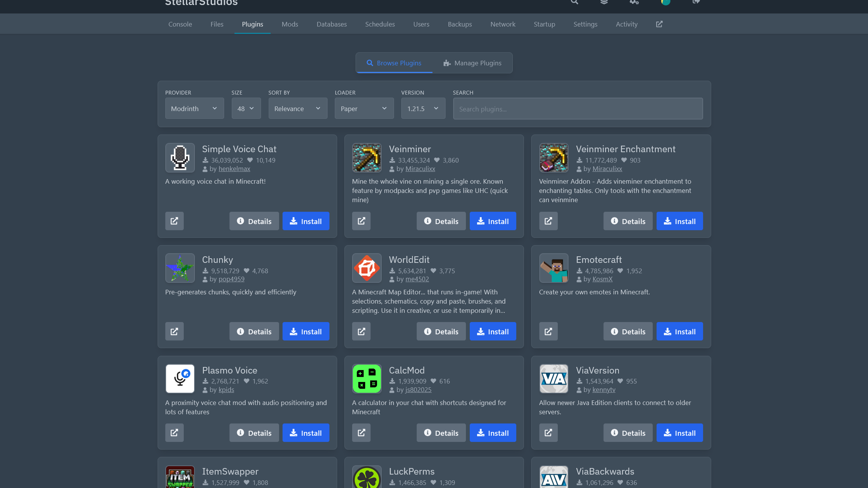Click the Search plugins input field
The width and height of the screenshot is (868, 488).
click(x=577, y=109)
